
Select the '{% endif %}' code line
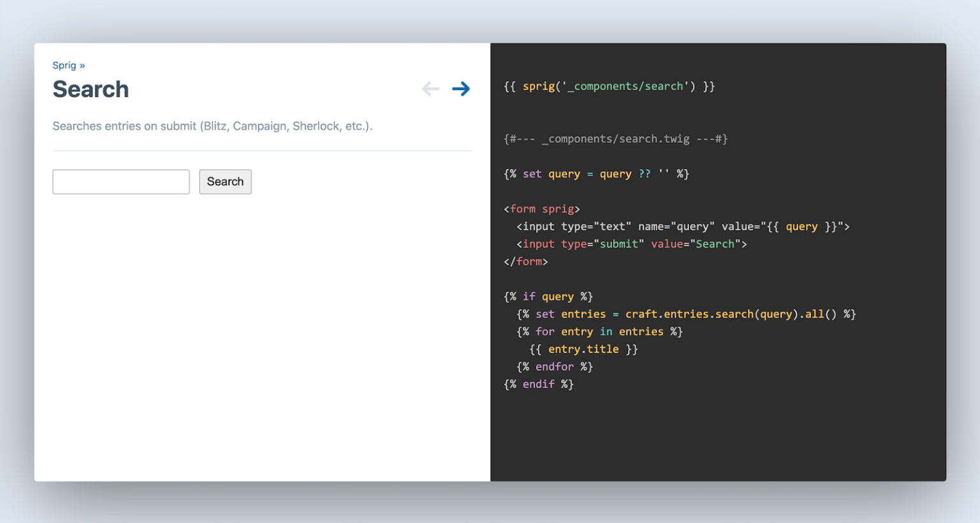(538, 384)
